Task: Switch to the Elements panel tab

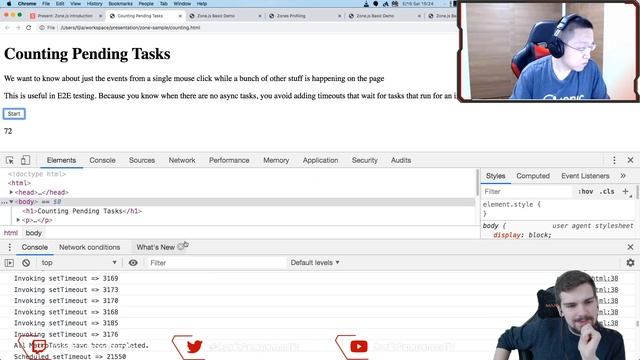Action: click(61, 160)
